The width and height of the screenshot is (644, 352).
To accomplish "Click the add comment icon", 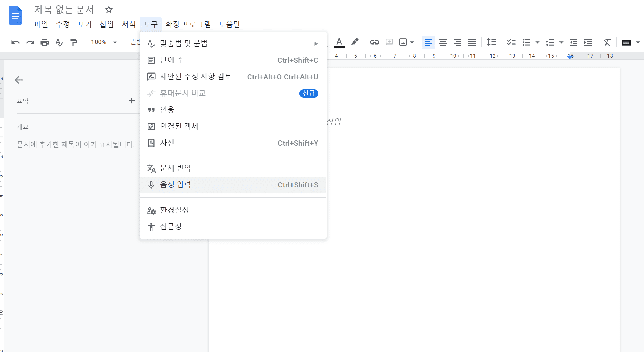I will [x=389, y=42].
